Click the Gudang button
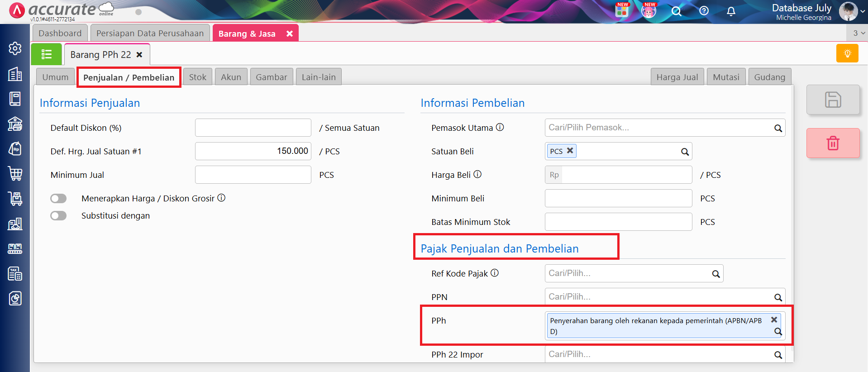The image size is (868, 372). tap(769, 77)
